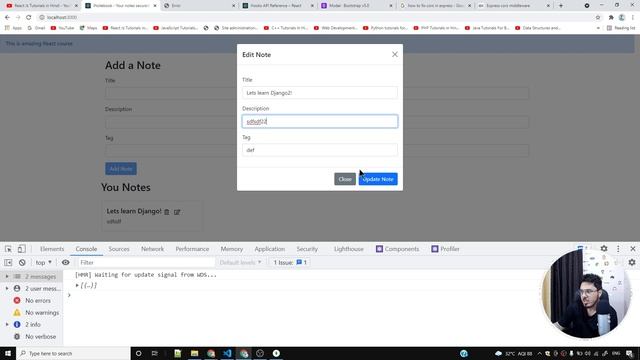Open the DevTools three-dot menu

(618, 249)
